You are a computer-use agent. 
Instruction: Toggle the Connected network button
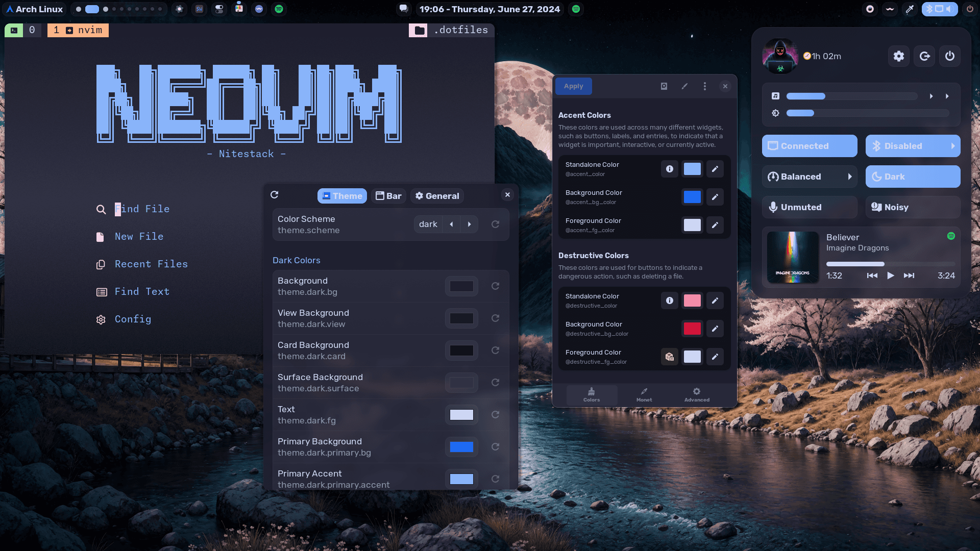point(810,146)
